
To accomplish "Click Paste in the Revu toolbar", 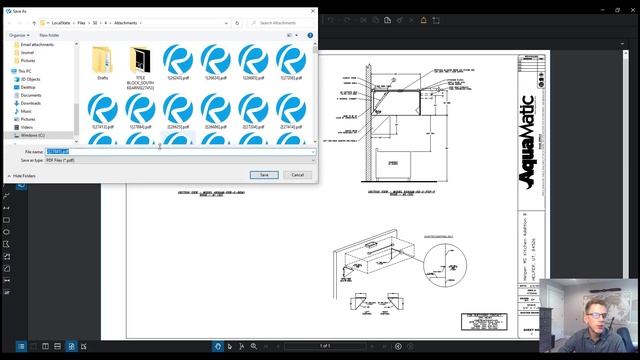I will click(387, 20).
